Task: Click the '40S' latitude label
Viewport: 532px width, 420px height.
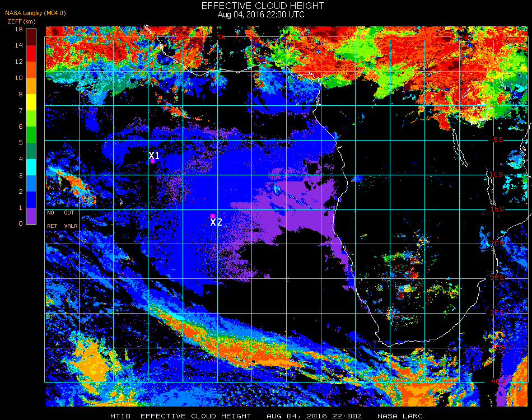Action: click(498, 381)
